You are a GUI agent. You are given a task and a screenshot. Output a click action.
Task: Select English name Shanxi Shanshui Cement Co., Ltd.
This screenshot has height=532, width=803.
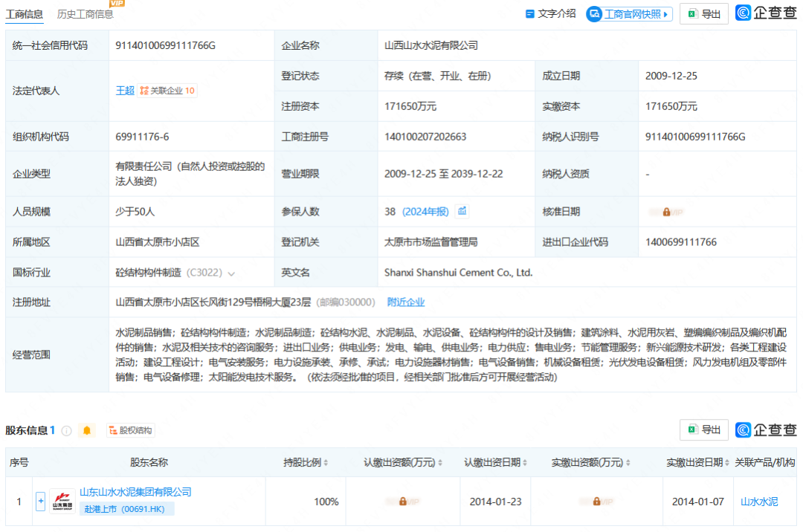(458, 273)
